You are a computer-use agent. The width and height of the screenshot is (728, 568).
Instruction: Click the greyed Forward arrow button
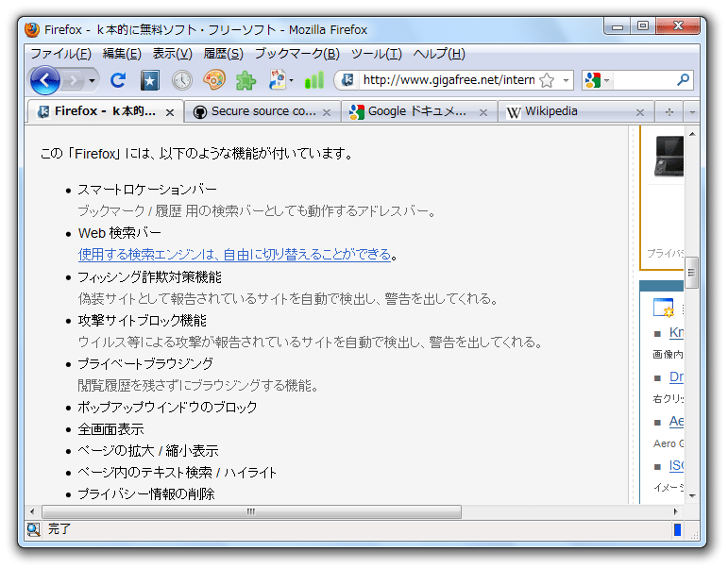[73, 81]
